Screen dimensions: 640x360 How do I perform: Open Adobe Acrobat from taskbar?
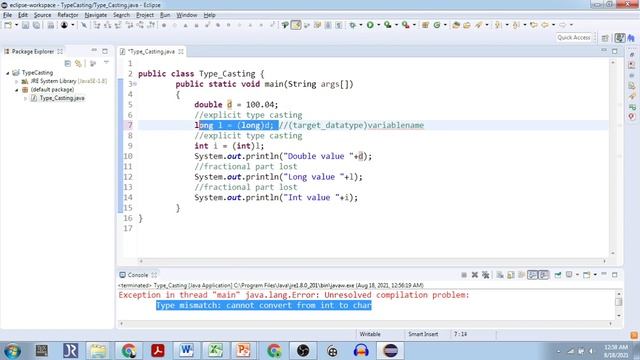[x=158, y=351]
